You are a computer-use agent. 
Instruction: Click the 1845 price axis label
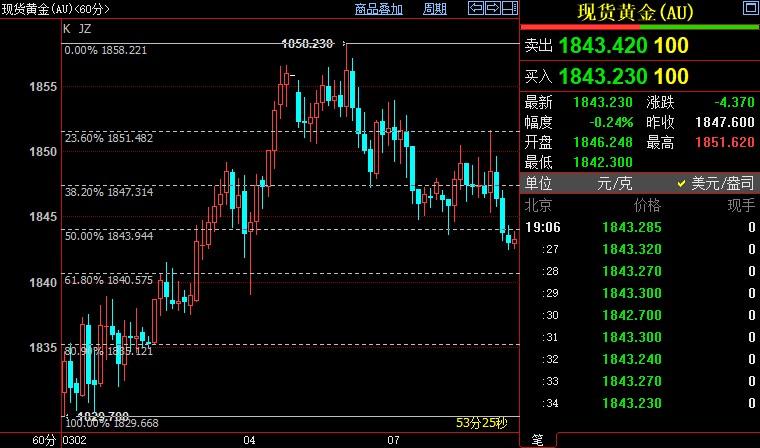click(43, 216)
